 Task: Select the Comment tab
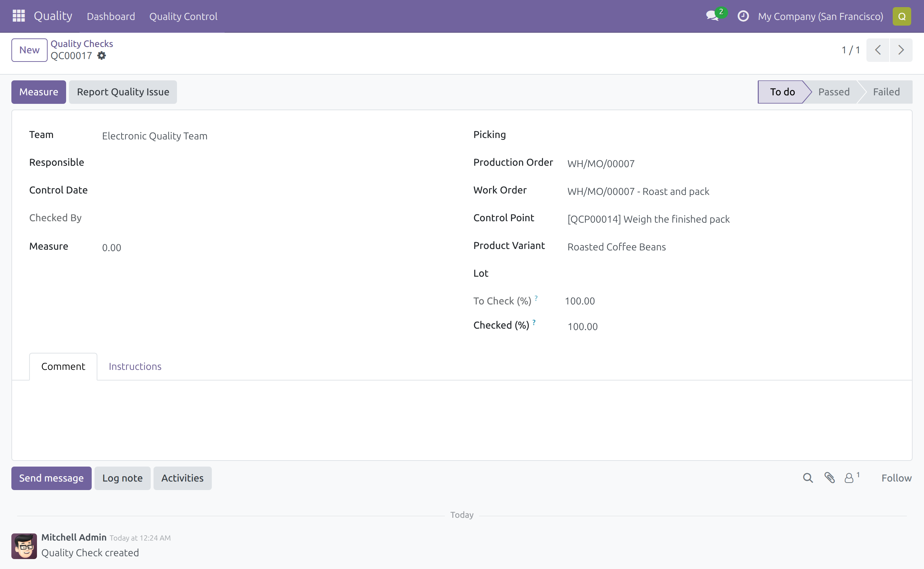[63, 366]
